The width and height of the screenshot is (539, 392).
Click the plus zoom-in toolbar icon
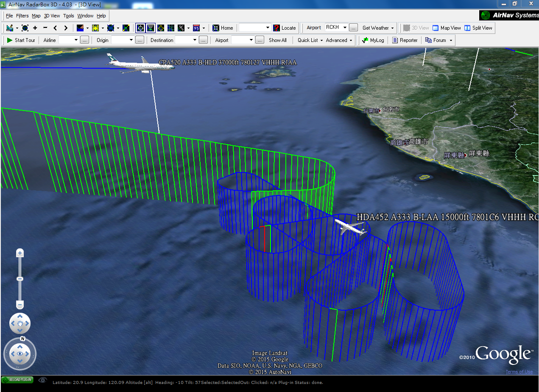click(x=35, y=28)
